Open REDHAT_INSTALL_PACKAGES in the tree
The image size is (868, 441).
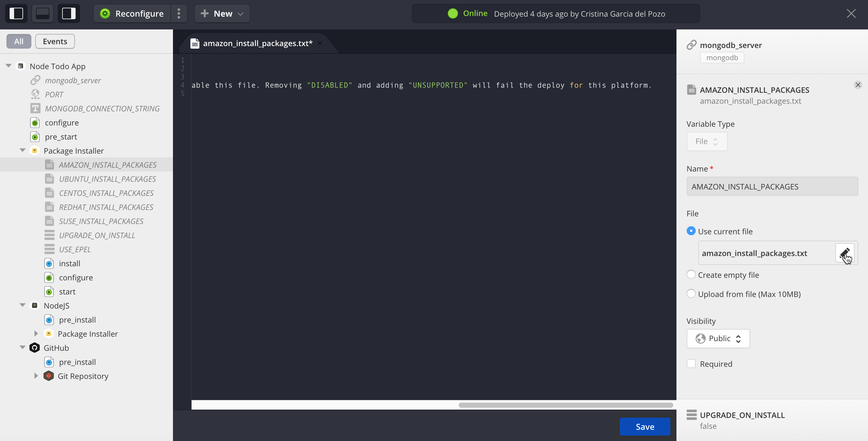click(106, 207)
